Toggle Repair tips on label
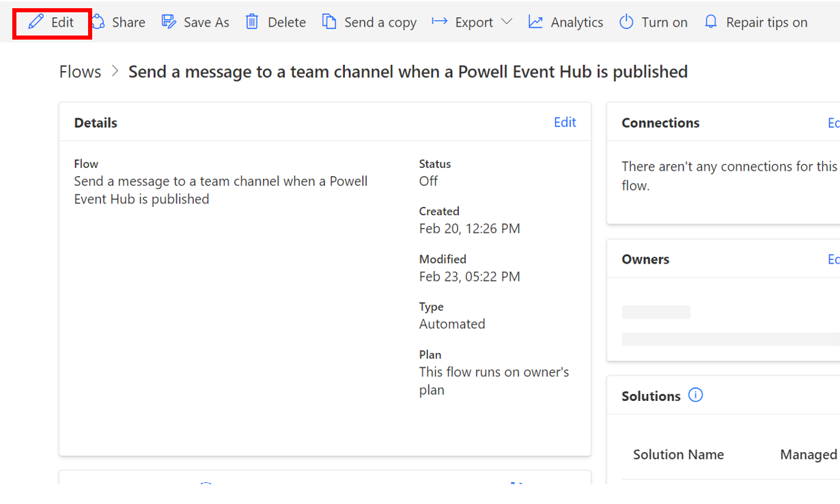Screen dimensions: 840x504 click(x=767, y=23)
